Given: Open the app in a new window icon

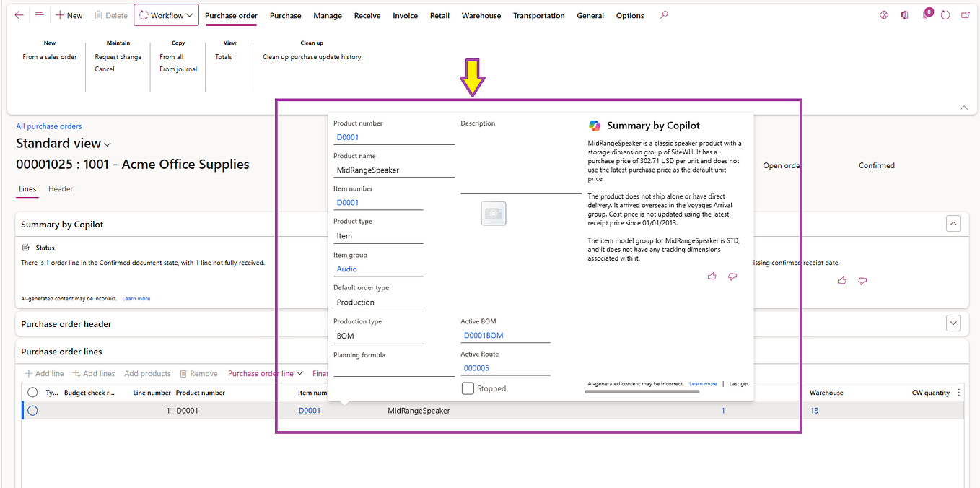Looking at the screenshot, I should (x=964, y=14).
